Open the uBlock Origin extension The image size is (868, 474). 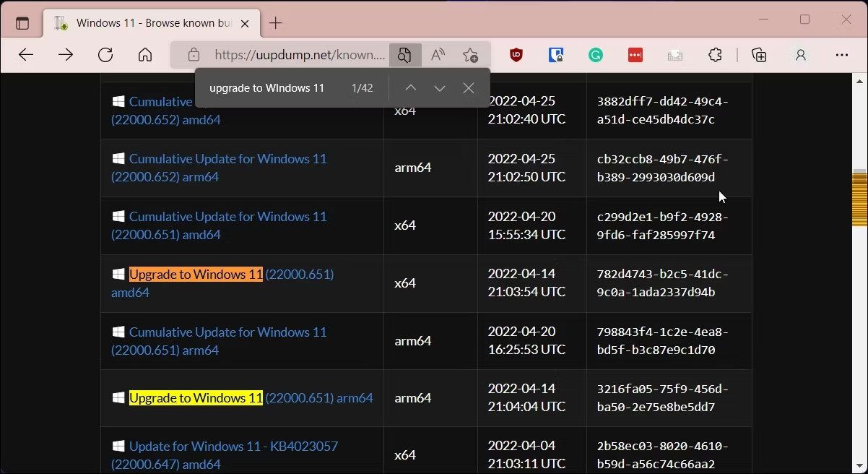coord(516,54)
